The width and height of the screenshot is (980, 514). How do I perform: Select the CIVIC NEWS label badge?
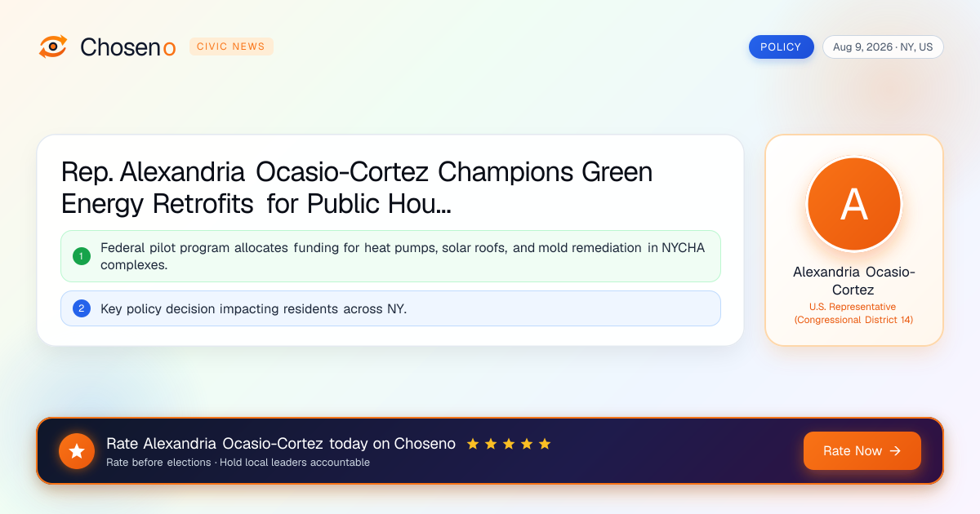pos(231,47)
